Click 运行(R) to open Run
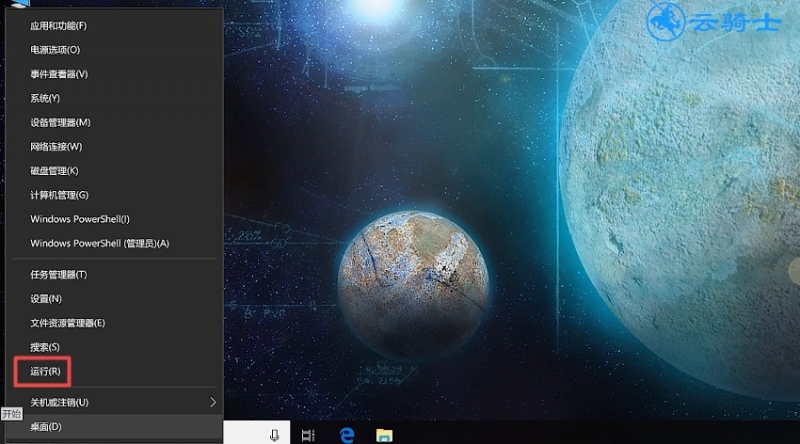This screenshot has height=444, width=800. [114, 371]
